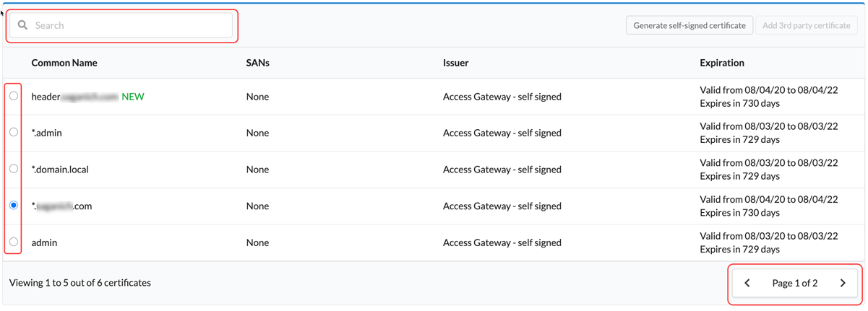Image resolution: width=868 pixels, height=311 pixels.
Task: Choose the *.domain.local certificate radio button
Action: pos(14,169)
